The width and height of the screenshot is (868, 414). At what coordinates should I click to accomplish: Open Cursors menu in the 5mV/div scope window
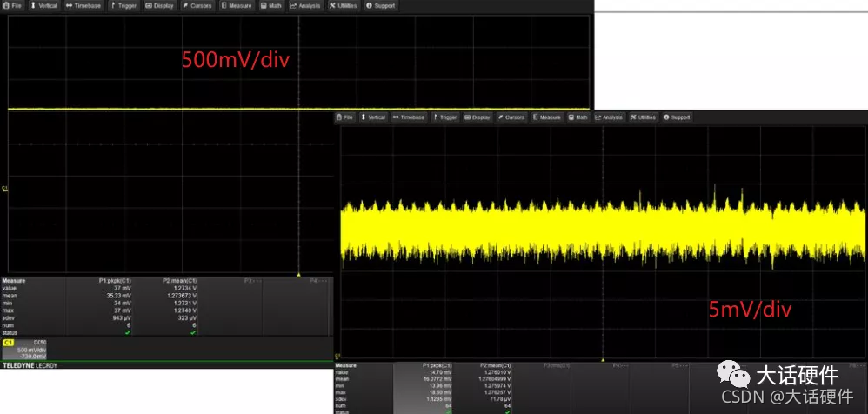tap(511, 117)
